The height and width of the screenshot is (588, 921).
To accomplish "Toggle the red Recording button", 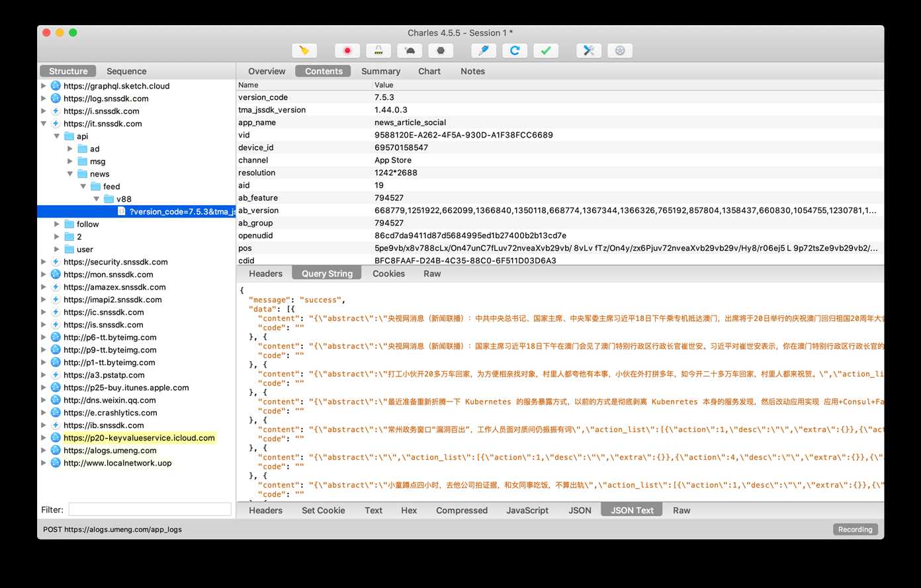I will coord(347,51).
